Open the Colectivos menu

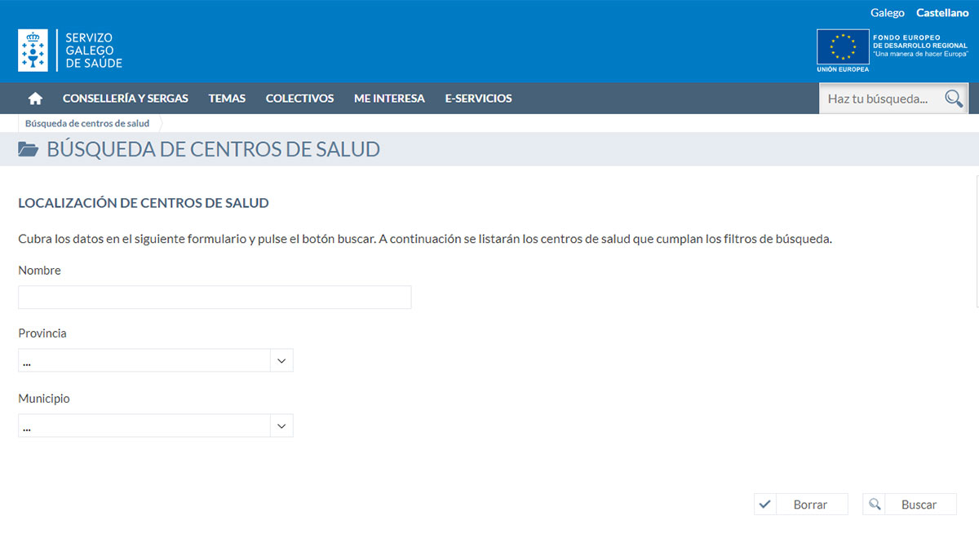tap(299, 99)
